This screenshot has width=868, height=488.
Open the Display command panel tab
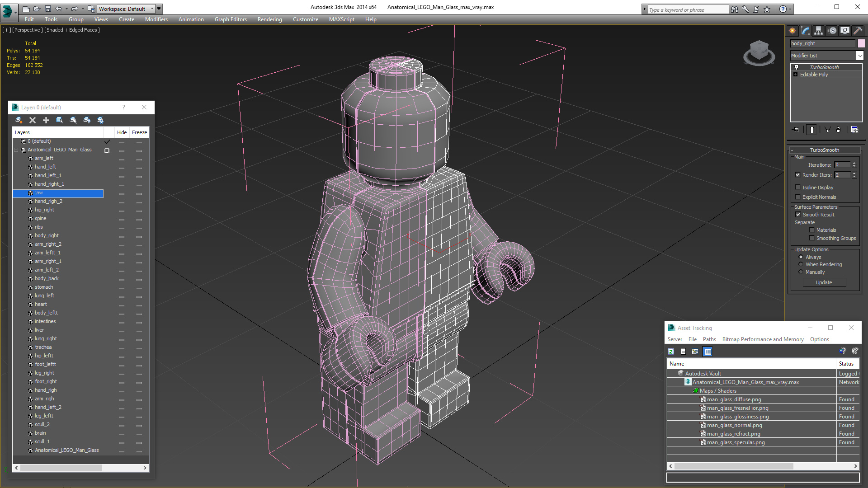click(845, 31)
